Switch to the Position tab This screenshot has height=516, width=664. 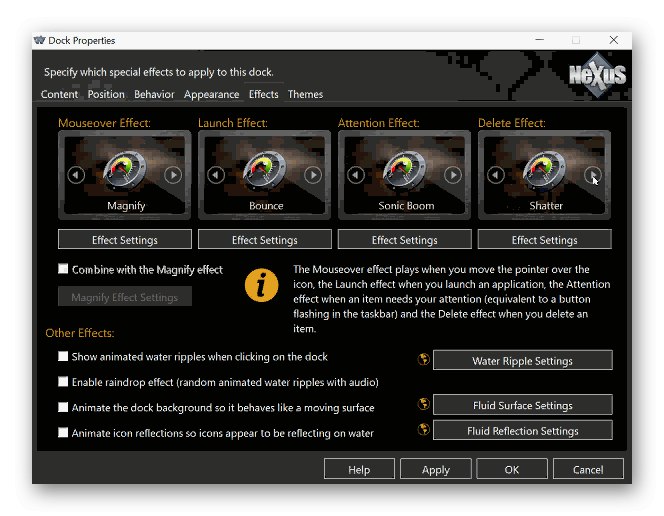[x=106, y=94]
